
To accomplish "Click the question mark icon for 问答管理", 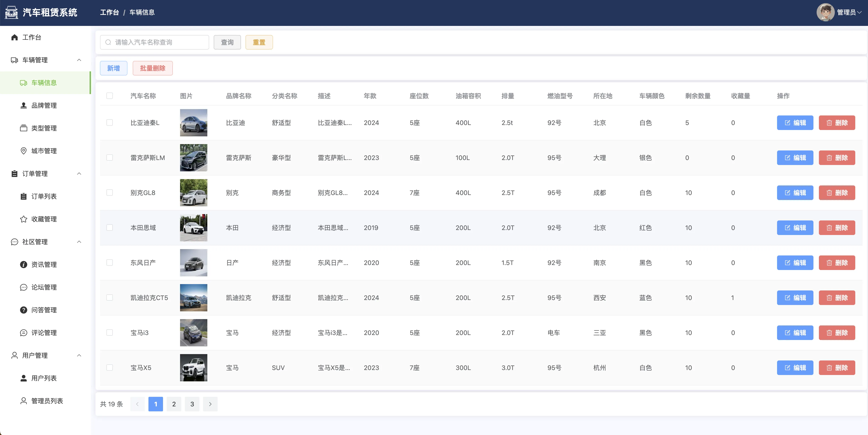I will tap(24, 310).
